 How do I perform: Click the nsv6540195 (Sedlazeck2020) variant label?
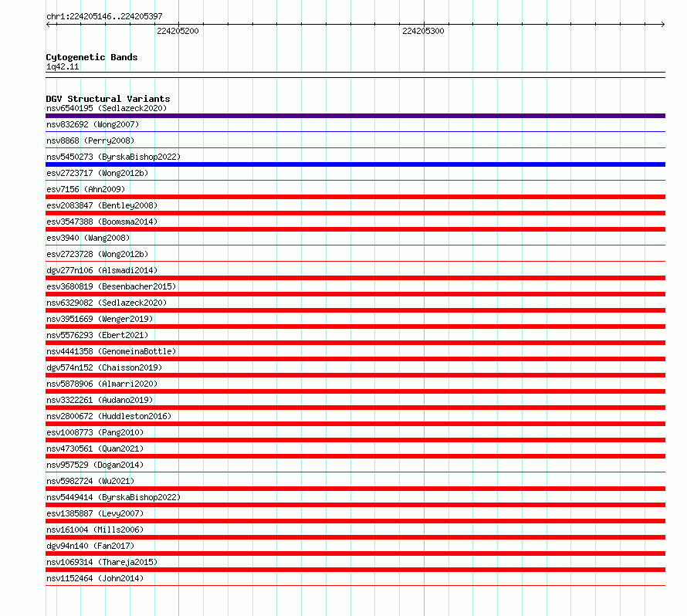point(107,108)
